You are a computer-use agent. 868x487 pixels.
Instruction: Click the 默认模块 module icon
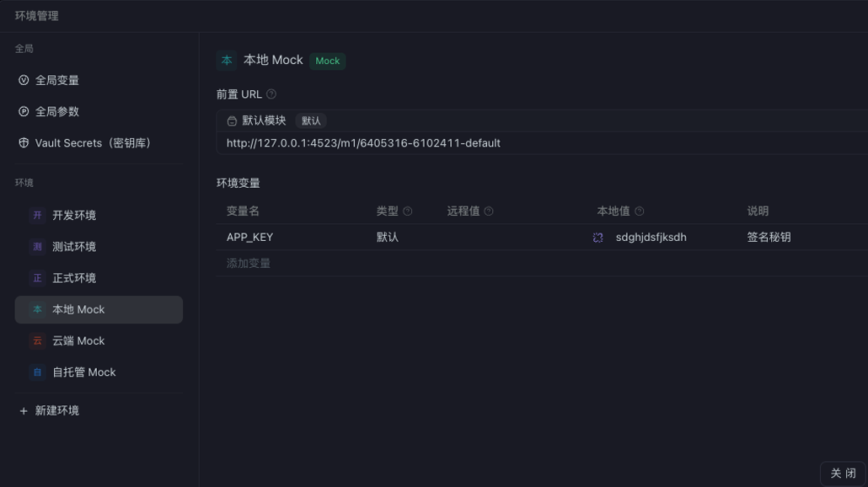click(232, 120)
